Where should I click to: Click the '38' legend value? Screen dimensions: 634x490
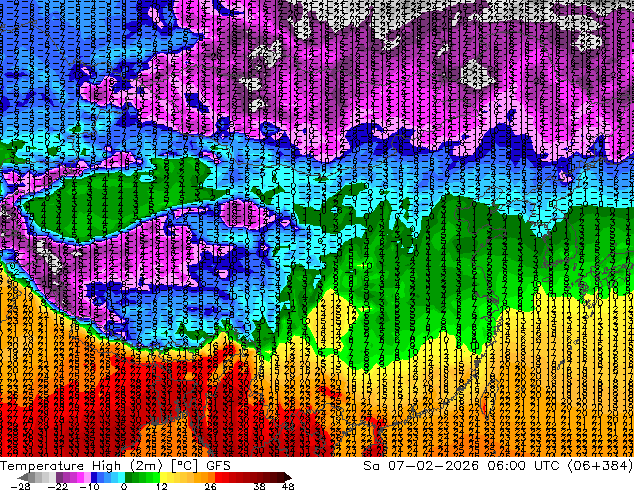260,486
